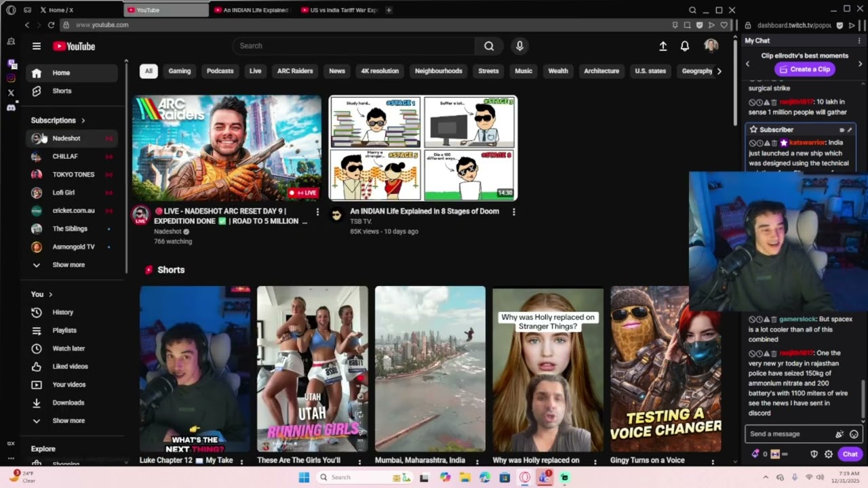Open the INDIAN Life 8 Stages thumbnail
The height and width of the screenshot is (488, 868).
point(423,148)
